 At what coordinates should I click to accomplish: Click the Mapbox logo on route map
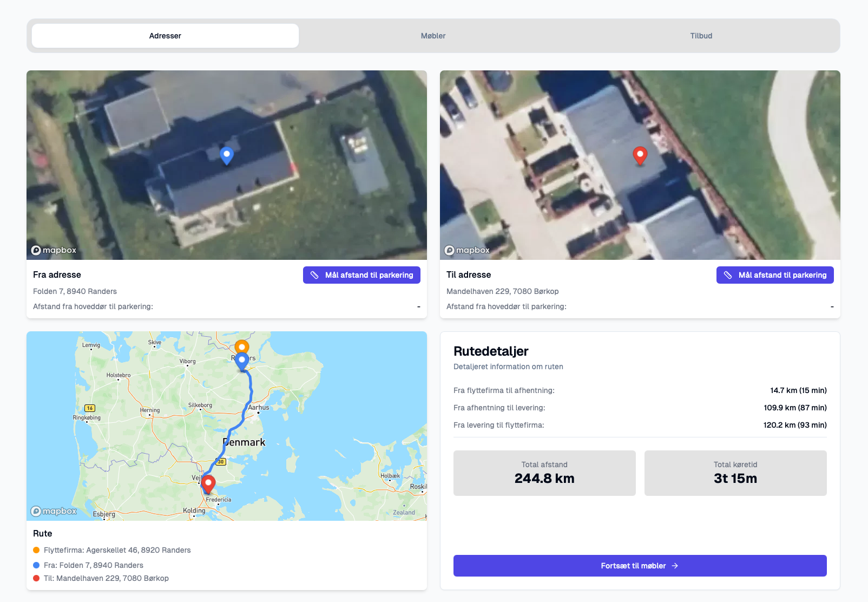[54, 511]
